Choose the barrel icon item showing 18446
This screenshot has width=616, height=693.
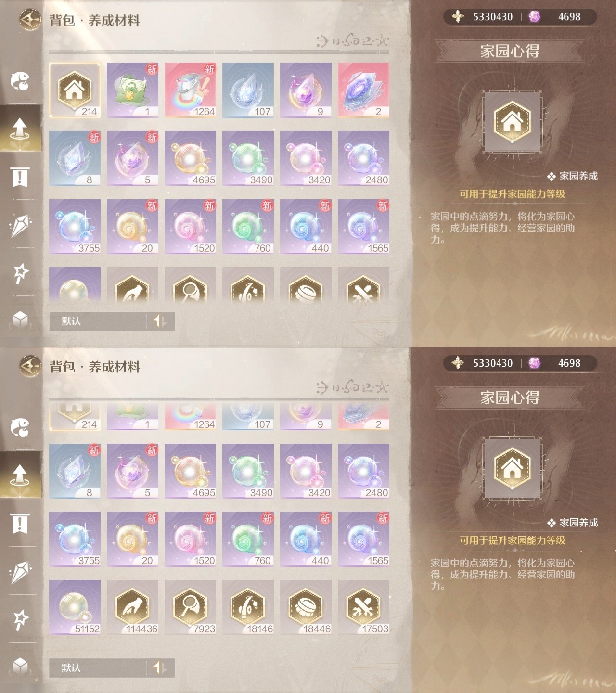point(306,607)
